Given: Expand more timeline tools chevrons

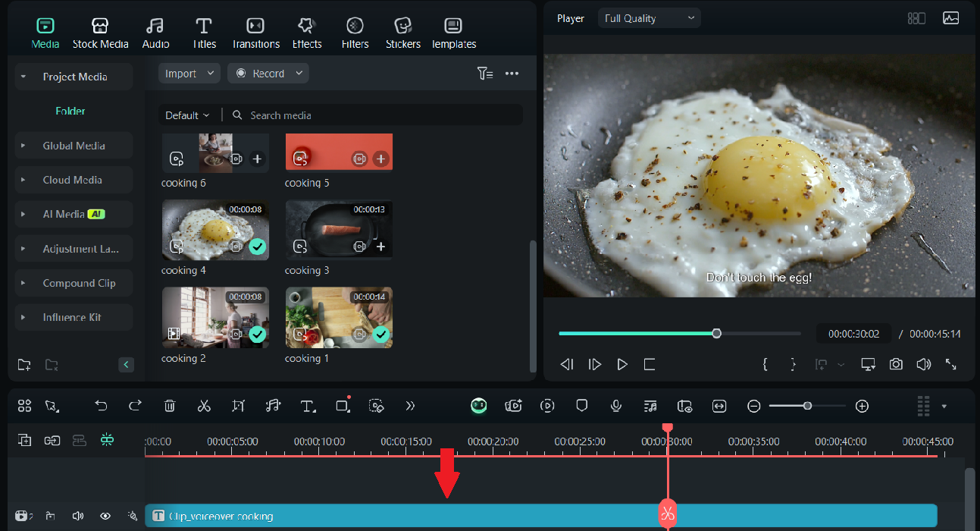Looking at the screenshot, I should (410, 406).
